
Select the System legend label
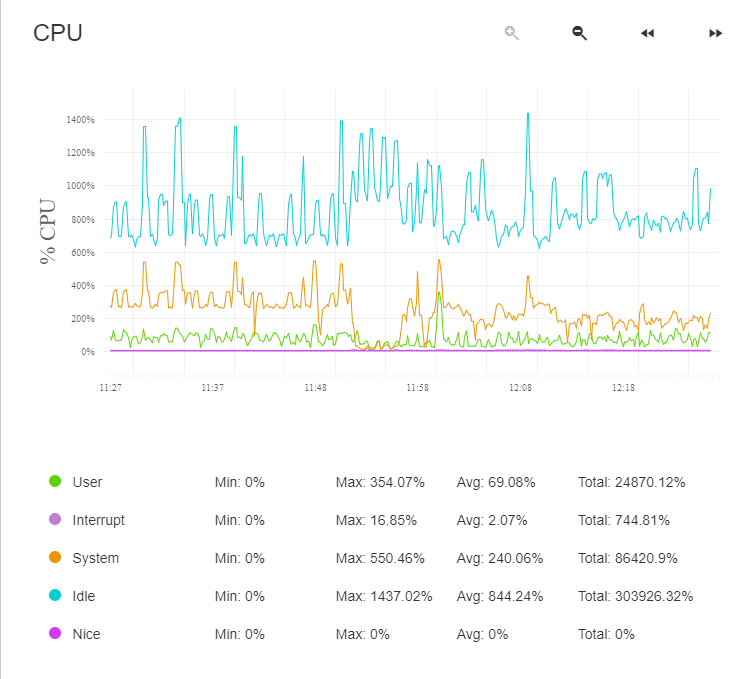click(96, 558)
